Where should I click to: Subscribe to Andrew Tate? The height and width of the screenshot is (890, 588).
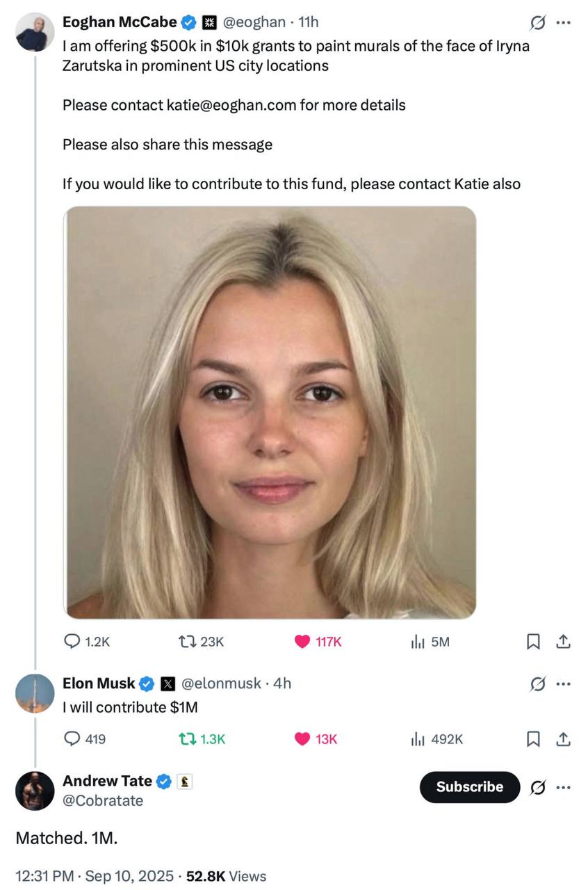469,787
